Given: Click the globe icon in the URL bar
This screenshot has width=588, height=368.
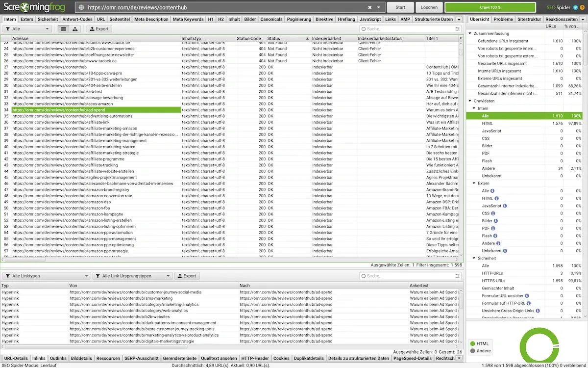Looking at the screenshot, I should pos(82,7).
